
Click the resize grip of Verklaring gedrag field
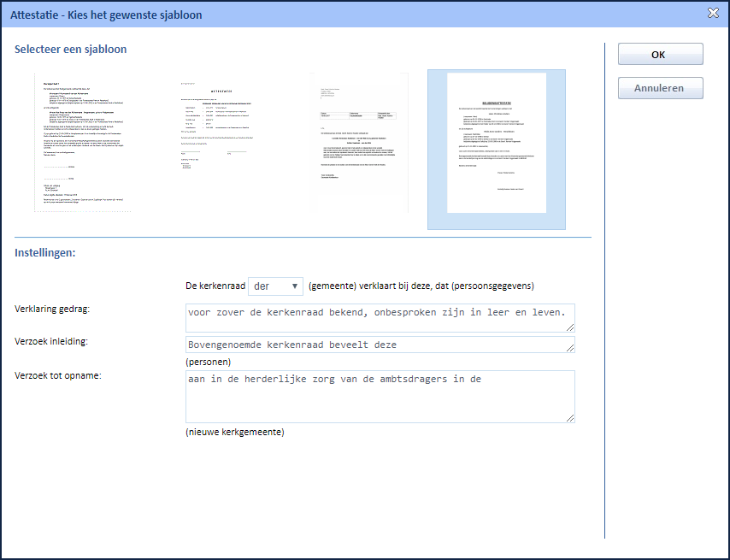coord(570,327)
